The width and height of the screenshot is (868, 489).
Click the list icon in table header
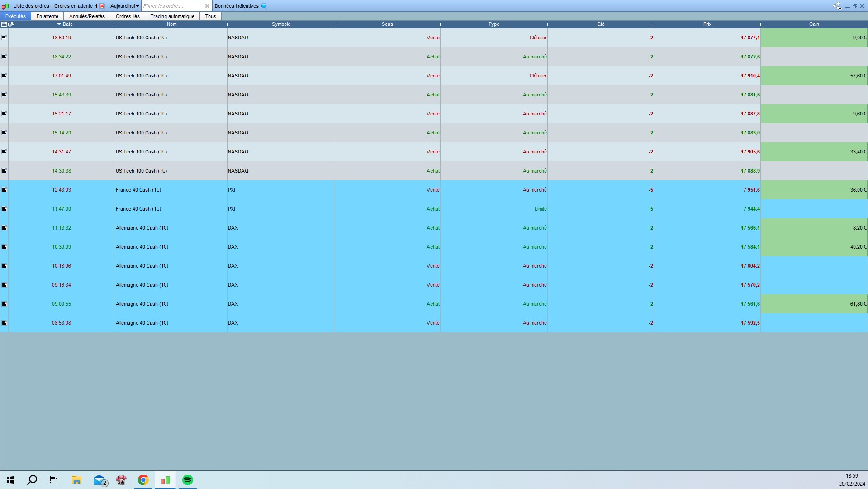click(4, 24)
